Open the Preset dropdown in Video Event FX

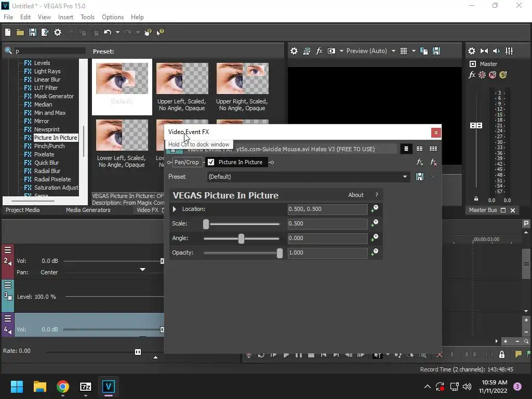[x=405, y=177]
